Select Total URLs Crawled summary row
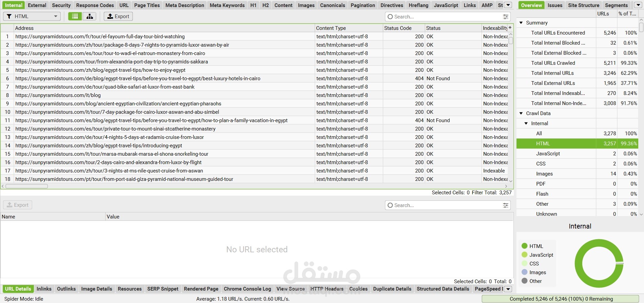This screenshot has height=303, width=644. [x=577, y=63]
